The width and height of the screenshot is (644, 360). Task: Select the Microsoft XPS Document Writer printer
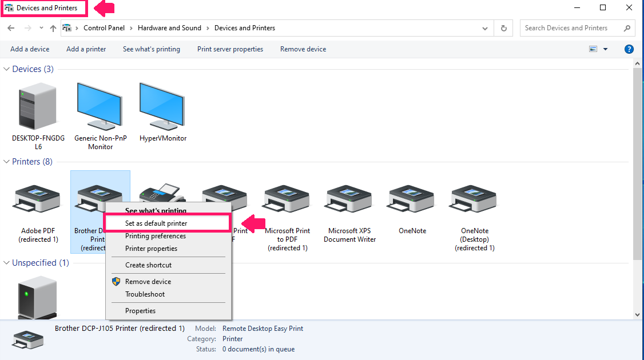[349, 199]
